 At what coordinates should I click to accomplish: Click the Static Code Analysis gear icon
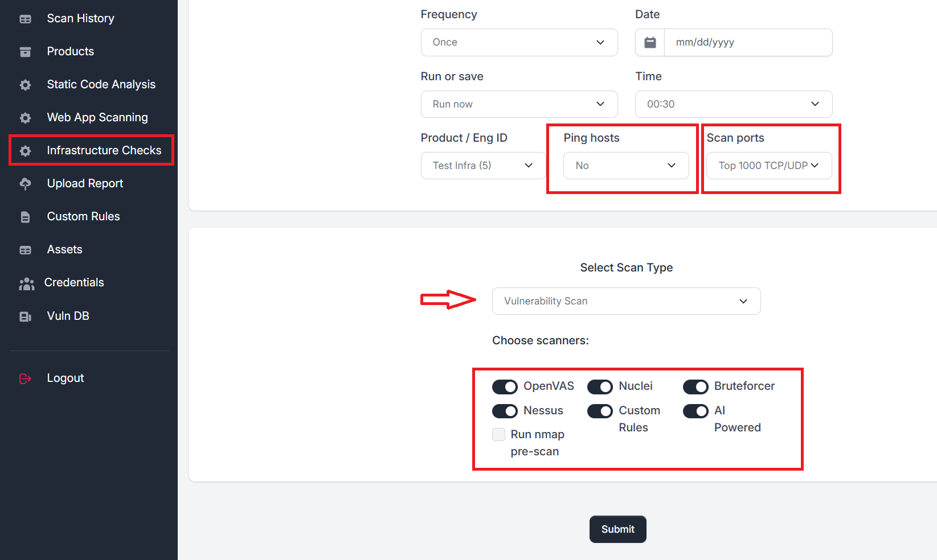pos(26,85)
